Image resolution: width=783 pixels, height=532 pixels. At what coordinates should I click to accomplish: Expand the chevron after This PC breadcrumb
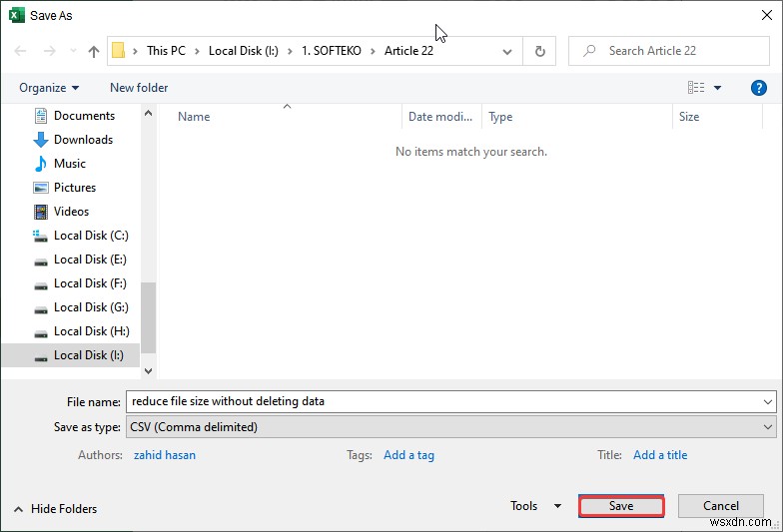[197, 51]
